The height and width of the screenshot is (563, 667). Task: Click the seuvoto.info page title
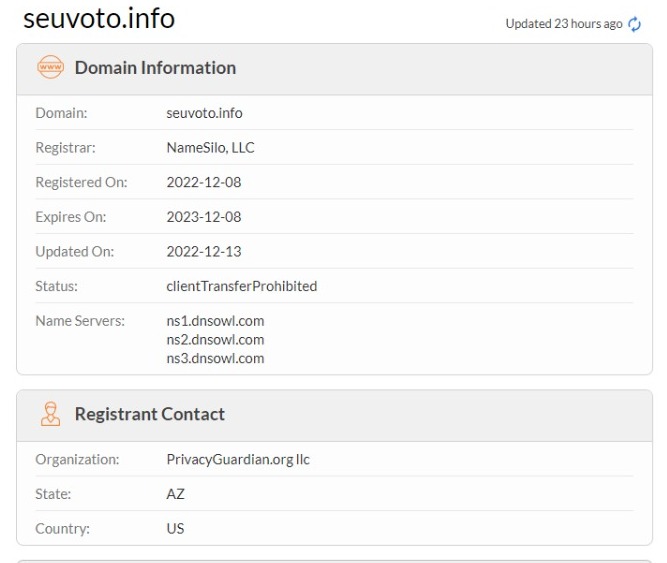(x=99, y=18)
